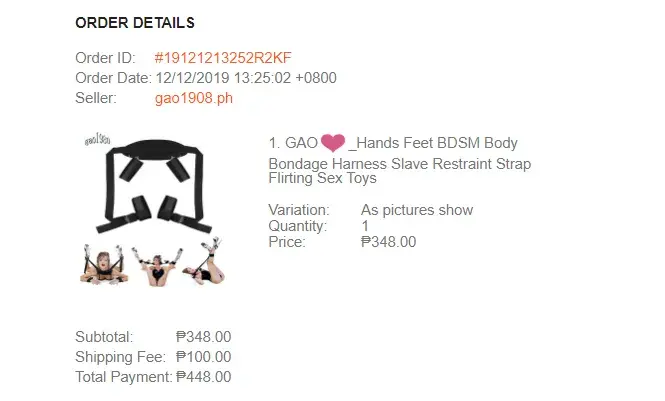This screenshot has width=665, height=401.
Task: Click the "As pictures show" variation value
Action: click(x=417, y=210)
